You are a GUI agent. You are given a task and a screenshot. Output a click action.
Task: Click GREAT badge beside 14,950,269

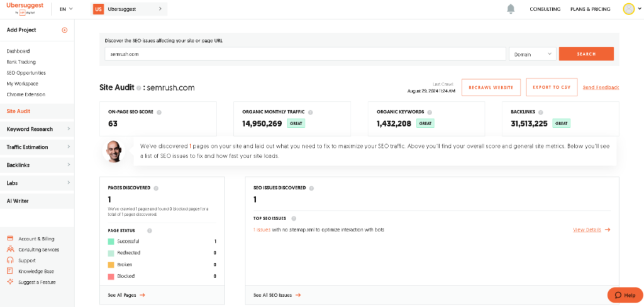(x=296, y=123)
